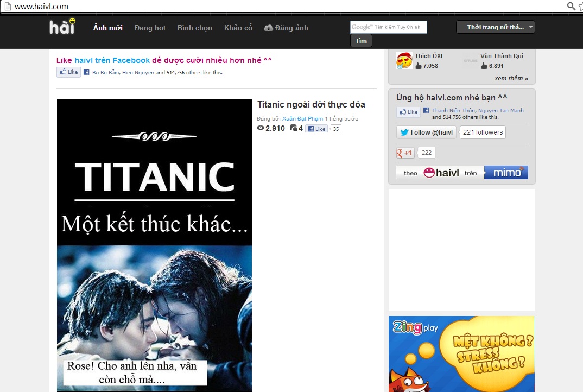
Task: Open uploader Xuân Đạt Phạm profile
Action: coord(302,119)
